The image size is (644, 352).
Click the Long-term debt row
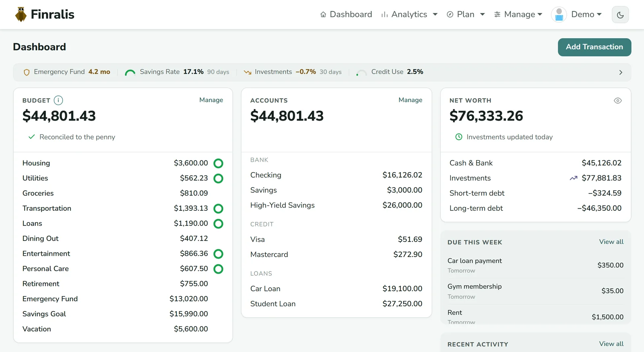536,208
